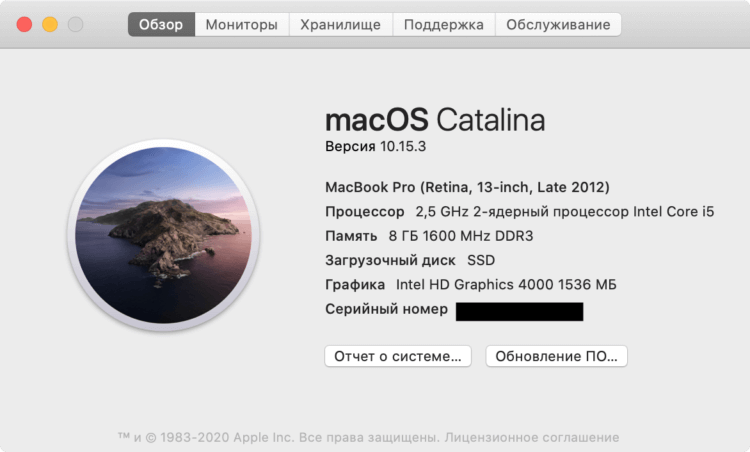Click the macOS Catalina island image

click(164, 235)
